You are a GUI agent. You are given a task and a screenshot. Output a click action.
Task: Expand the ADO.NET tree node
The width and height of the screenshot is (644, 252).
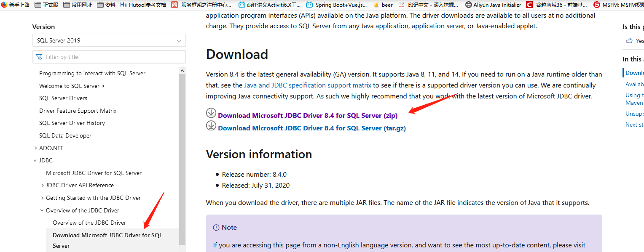pos(35,148)
